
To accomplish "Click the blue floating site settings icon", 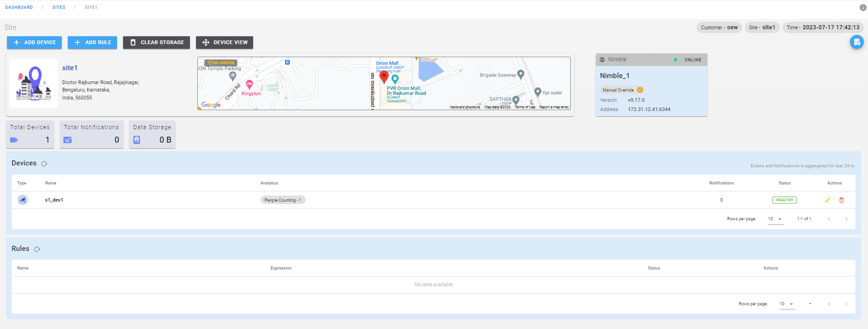I will pos(856,42).
